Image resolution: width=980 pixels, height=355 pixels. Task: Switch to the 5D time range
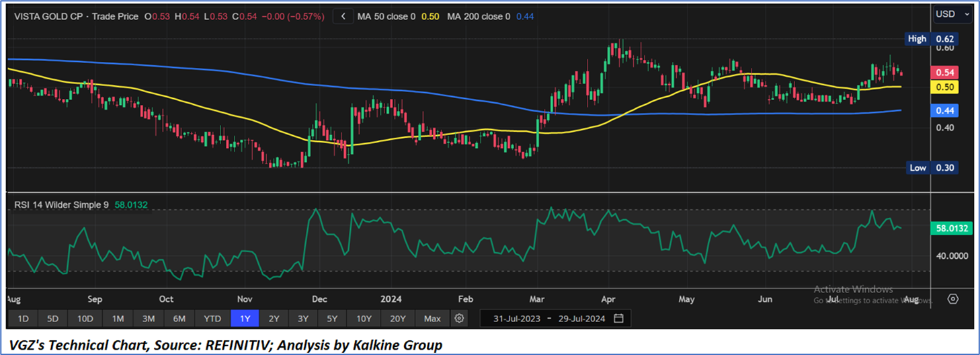pos(54,318)
